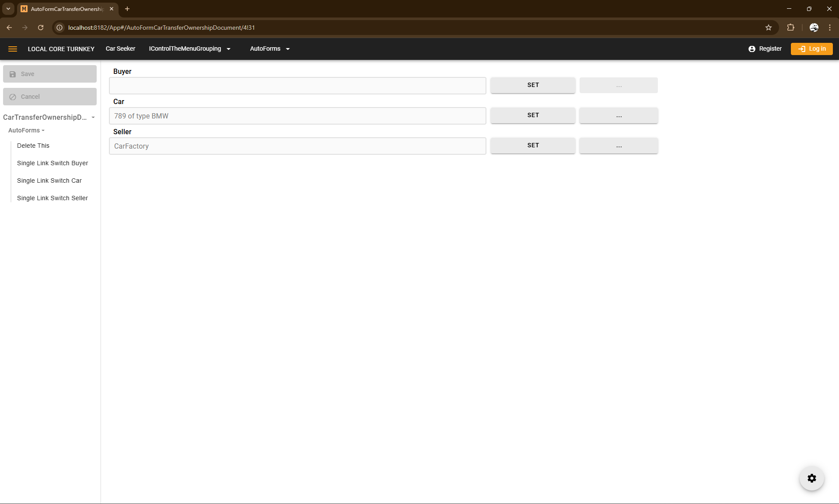Click the ellipsis button next to Car
Viewport: 839px width, 504px height.
(618, 115)
